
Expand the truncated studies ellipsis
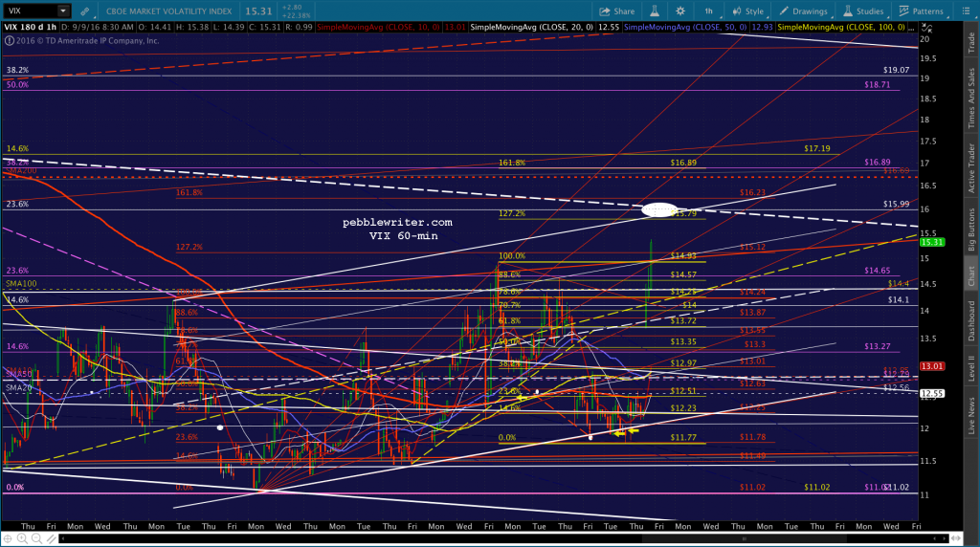pyautogui.click(x=912, y=28)
